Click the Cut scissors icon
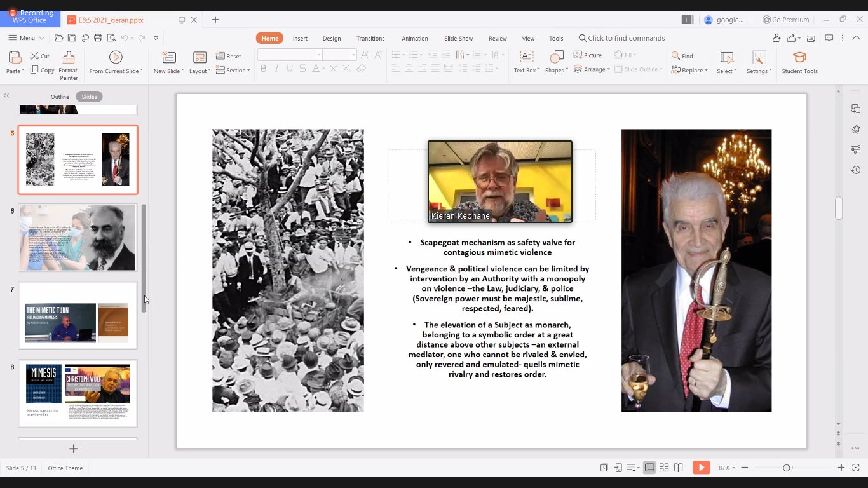 click(34, 56)
